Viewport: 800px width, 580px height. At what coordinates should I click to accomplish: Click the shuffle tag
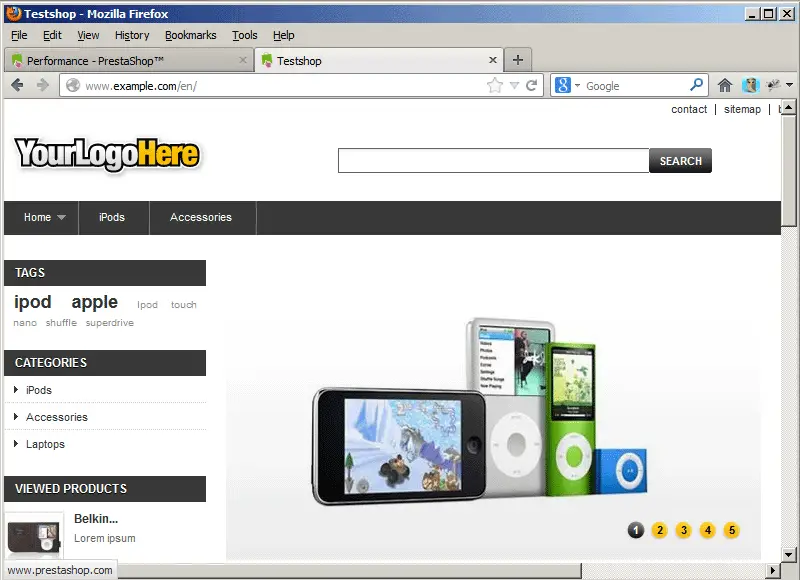(x=61, y=323)
